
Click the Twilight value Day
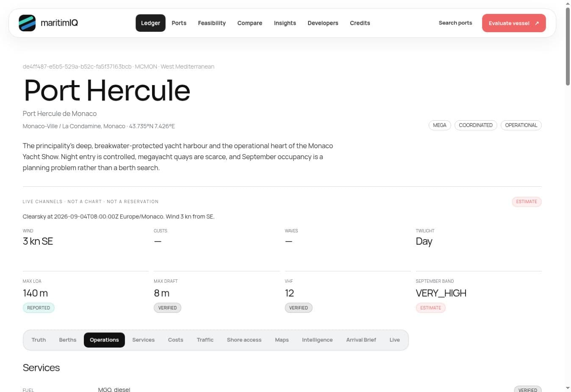pyautogui.click(x=424, y=241)
